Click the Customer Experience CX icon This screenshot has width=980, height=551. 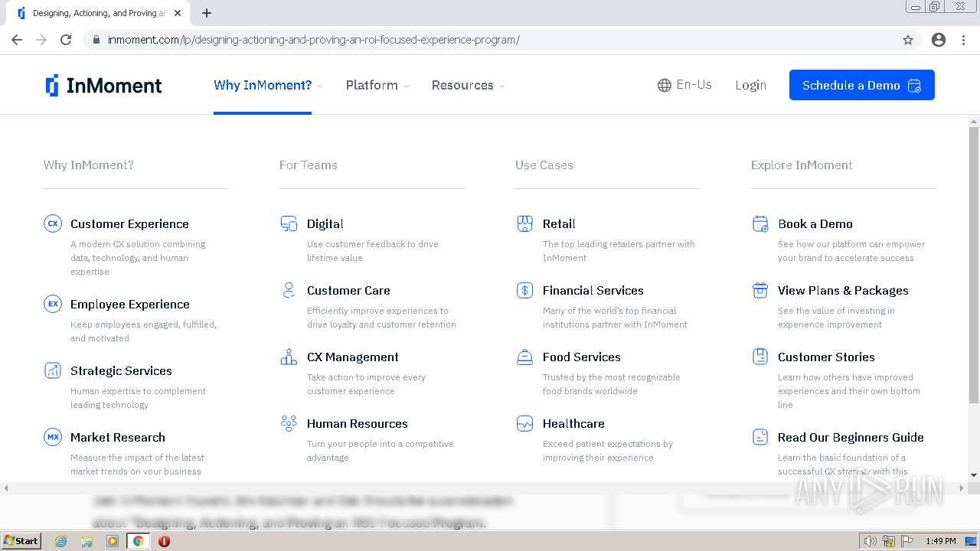pyautogui.click(x=53, y=223)
